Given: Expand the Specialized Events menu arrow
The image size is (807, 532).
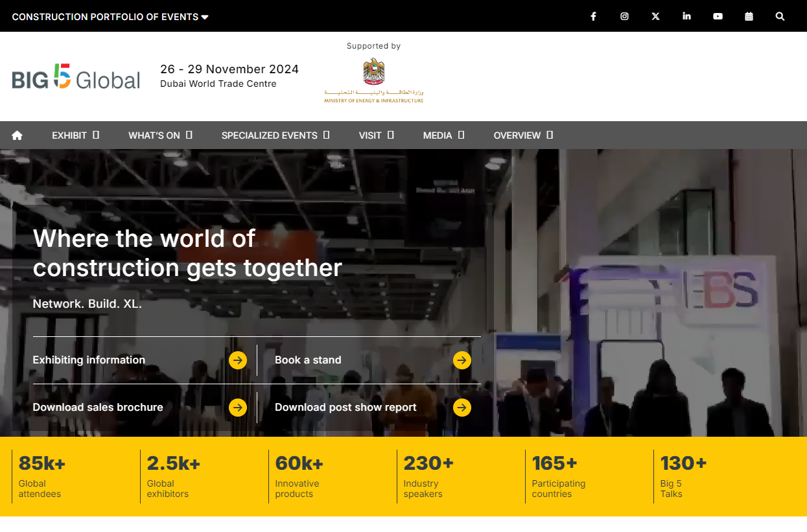Looking at the screenshot, I should click(327, 135).
